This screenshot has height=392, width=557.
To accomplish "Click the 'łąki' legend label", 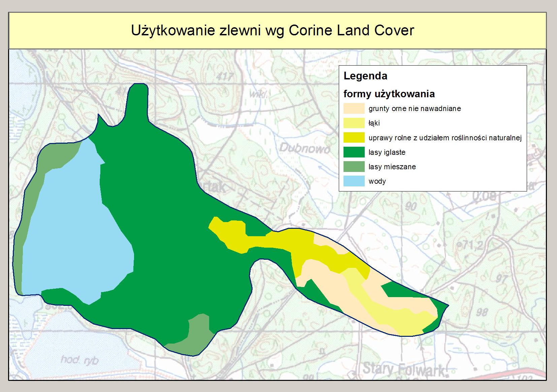I will coord(374,123).
